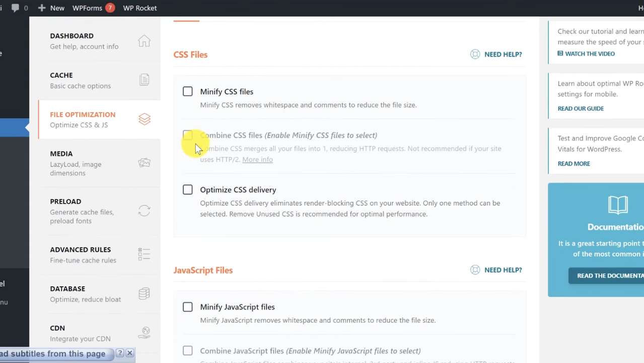
Task: Click the Documentation book icon in blue panel
Action: pyautogui.click(x=618, y=205)
